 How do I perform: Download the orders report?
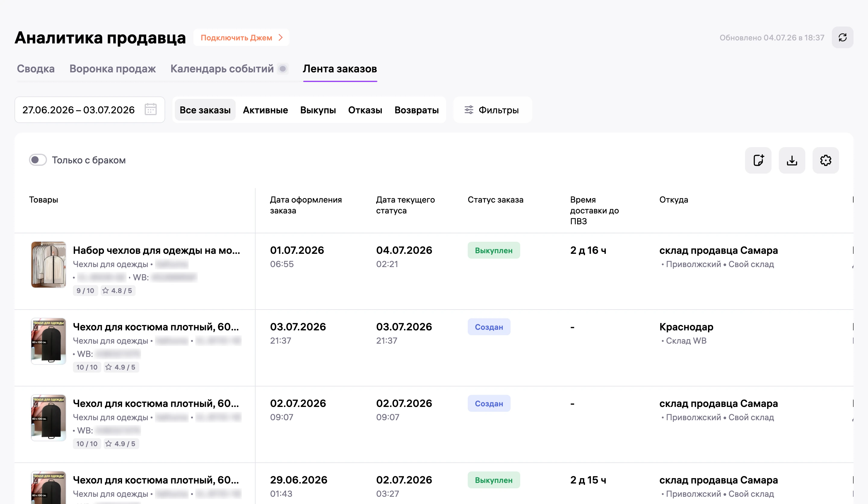[x=792, y=160]
